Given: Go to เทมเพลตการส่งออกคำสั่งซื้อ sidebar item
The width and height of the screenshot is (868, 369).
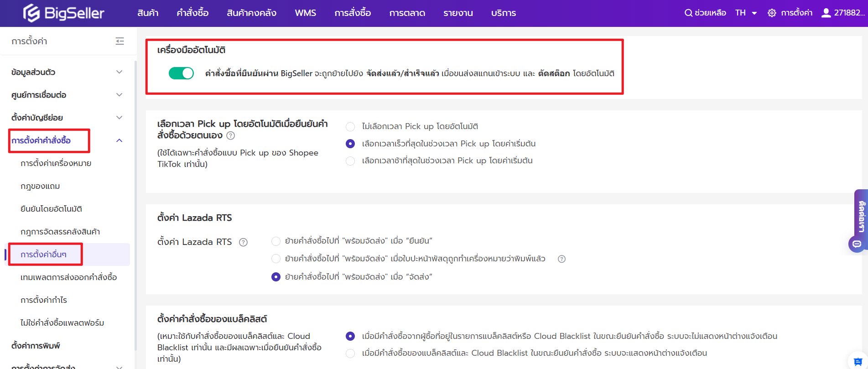Looking at the screenshot, I should click(x=69, y=277).
